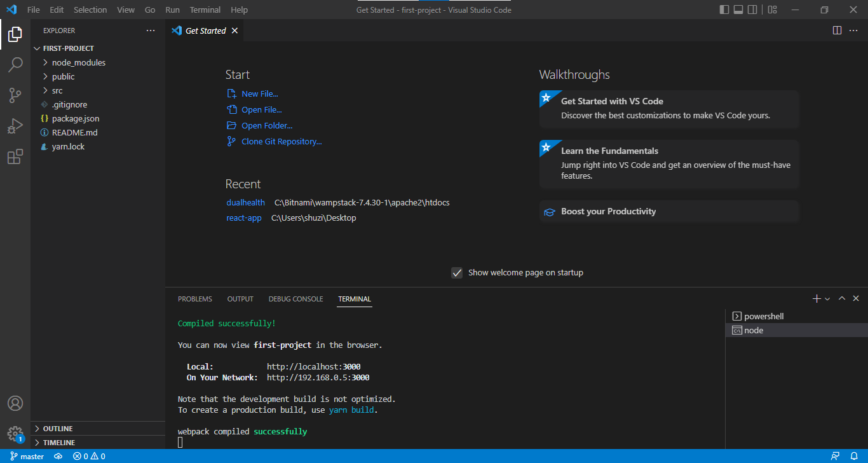868x463 pixels.
Task: Open the errors and warnings indicator
Action: pos(89,456)
